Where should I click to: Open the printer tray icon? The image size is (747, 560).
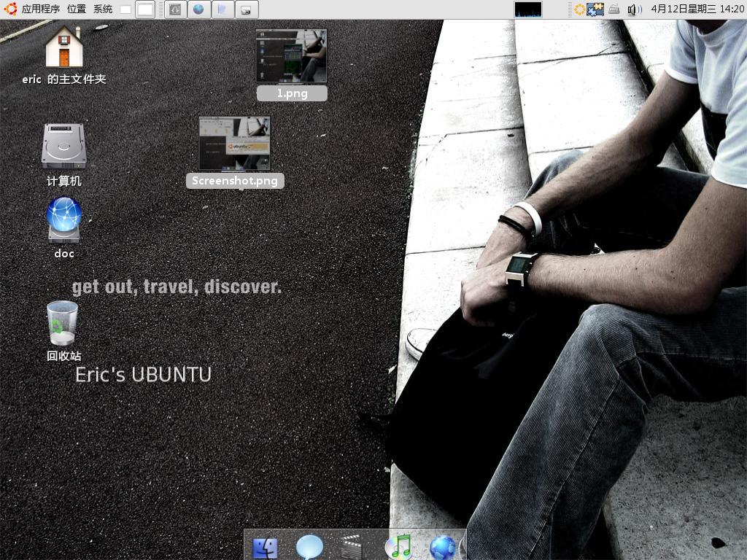tap(614, 9)
